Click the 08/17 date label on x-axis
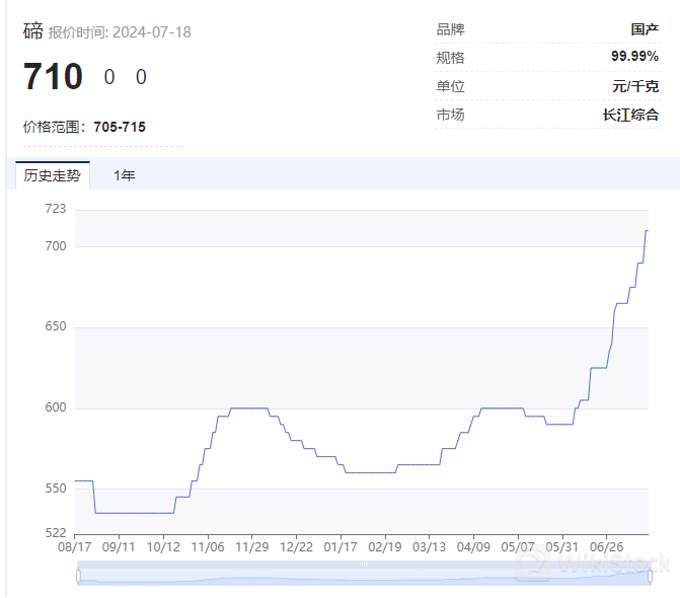Viewport: 680px width, 598px height. (75, 547)
